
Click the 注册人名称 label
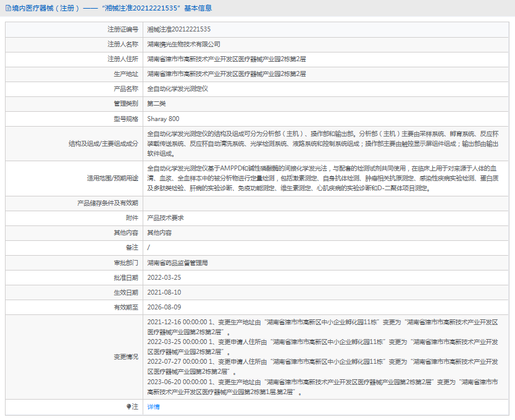[123, 44]
